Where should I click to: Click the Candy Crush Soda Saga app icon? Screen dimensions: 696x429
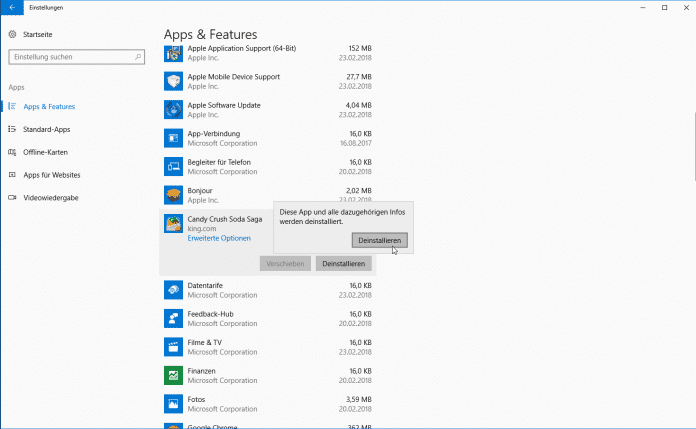click(173, 224)
